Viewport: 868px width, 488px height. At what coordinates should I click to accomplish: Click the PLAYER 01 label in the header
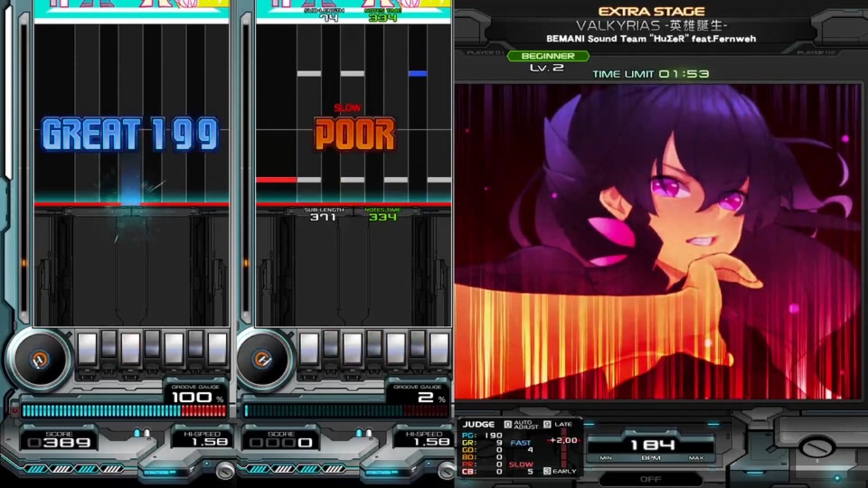coord(486,53)
